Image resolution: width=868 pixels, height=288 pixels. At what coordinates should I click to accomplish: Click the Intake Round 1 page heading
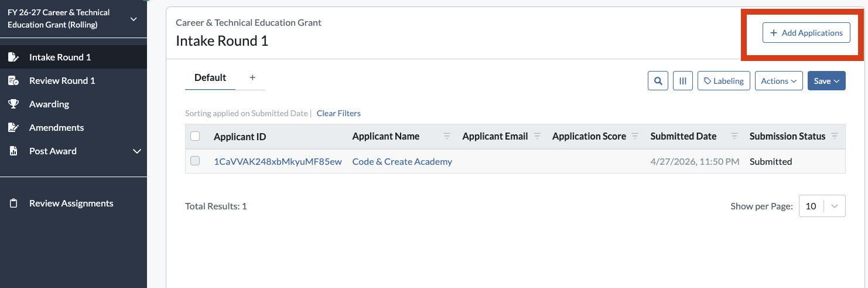tap(222, 41)
